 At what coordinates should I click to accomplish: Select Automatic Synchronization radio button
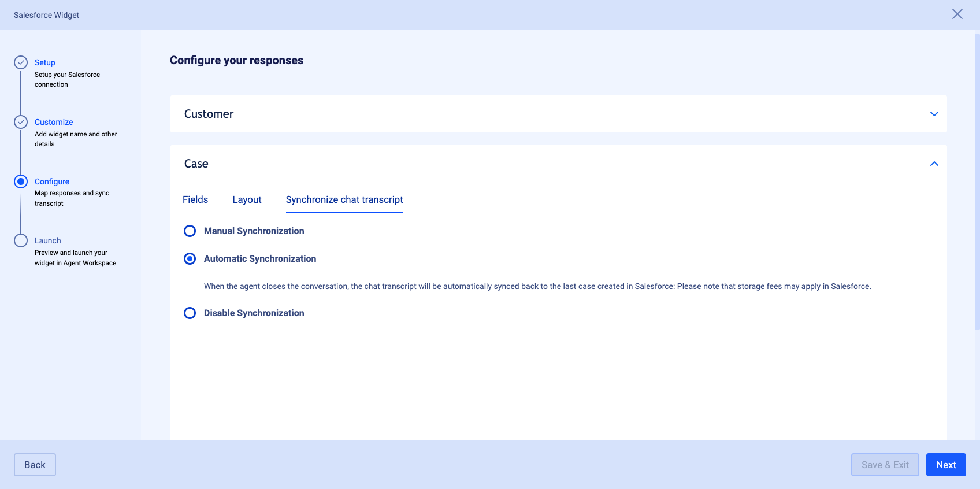tap(190, 259)
